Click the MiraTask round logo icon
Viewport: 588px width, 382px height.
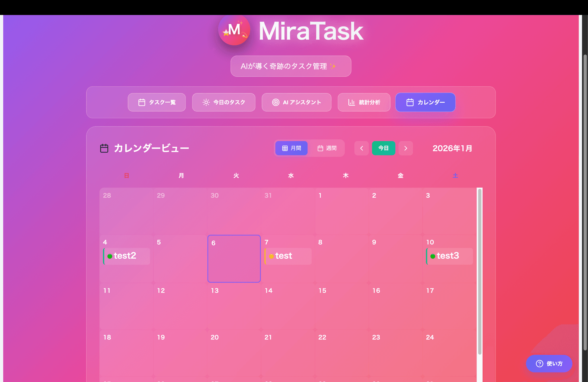tap(234, 30)
